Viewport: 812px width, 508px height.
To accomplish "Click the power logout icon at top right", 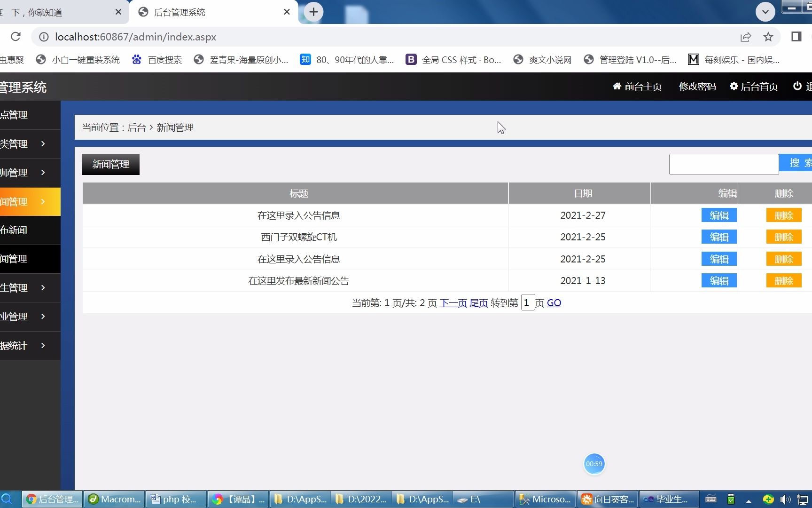I will click(797, 86).
